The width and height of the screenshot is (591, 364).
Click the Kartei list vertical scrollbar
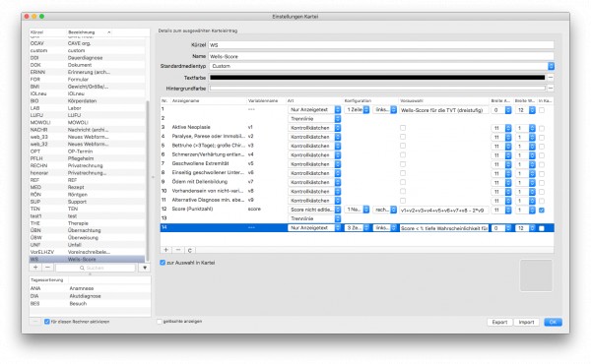[x=148, y=181]
